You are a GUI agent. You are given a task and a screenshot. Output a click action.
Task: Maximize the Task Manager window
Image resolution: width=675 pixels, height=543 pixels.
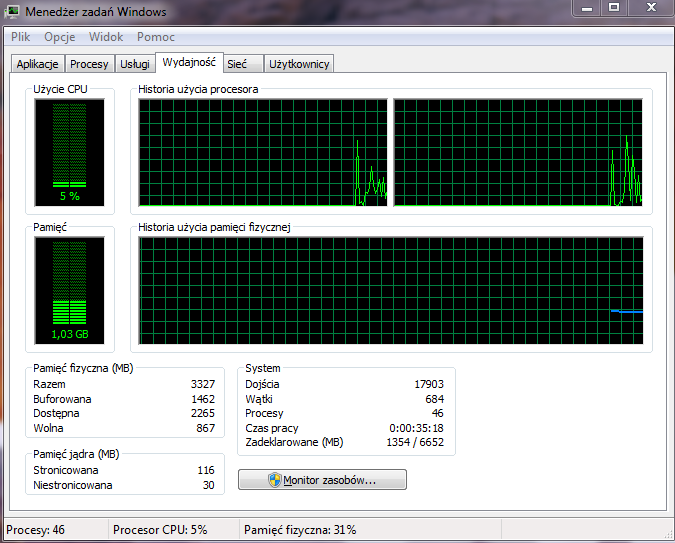[x=613, y=8]
